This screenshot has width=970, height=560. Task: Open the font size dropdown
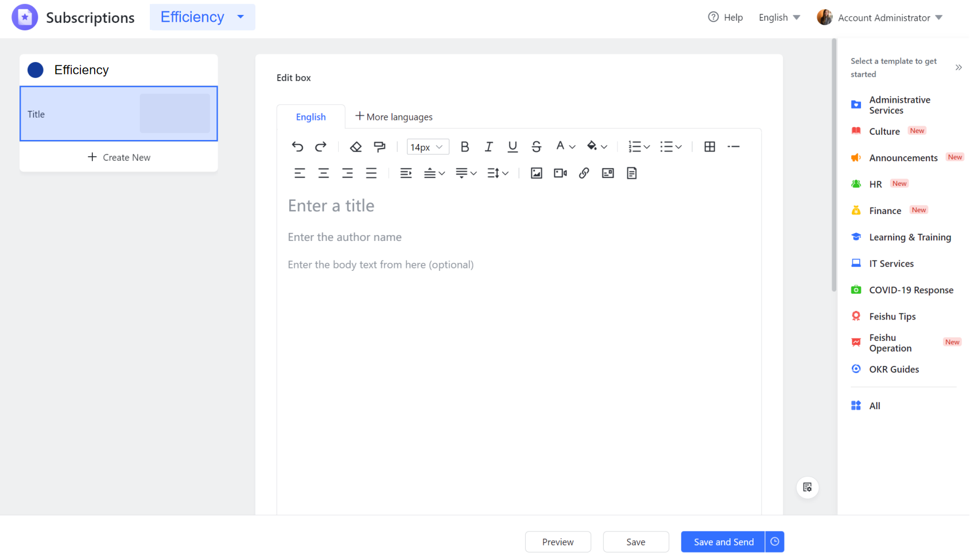tap(428, 146)
